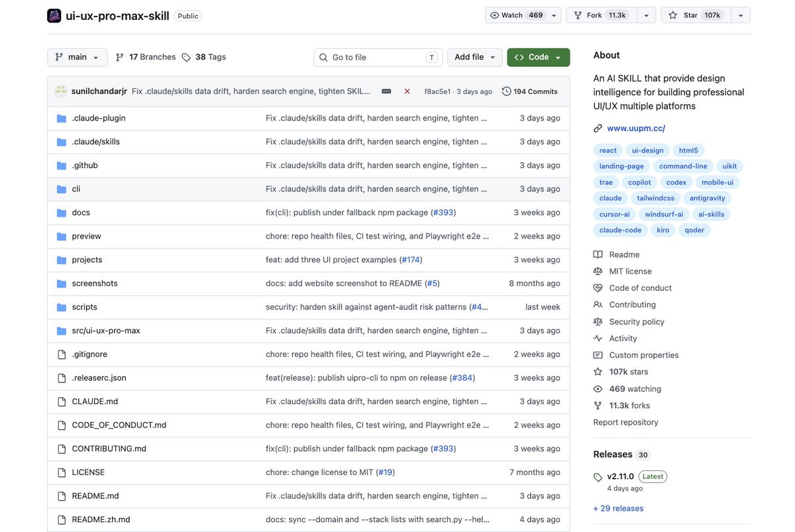This screenshot has height=532, width=795.
Task: Click the repository avatar icon
Action: point(54,15)
